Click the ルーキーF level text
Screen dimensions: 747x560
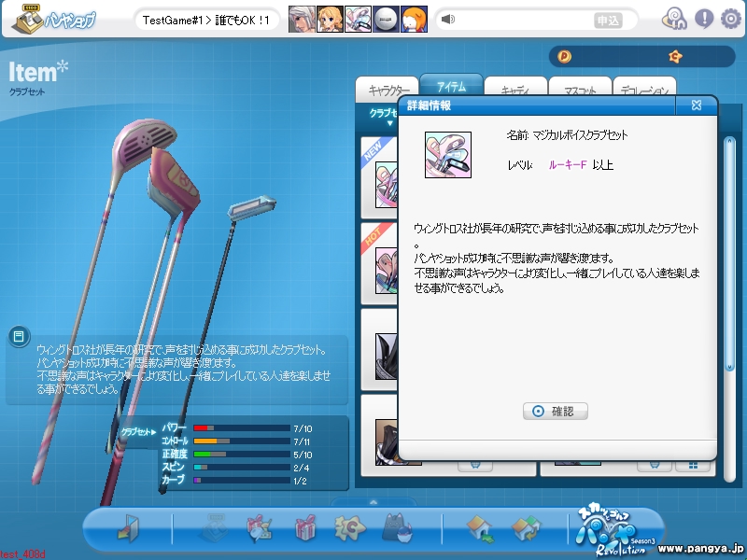point(567,165)
